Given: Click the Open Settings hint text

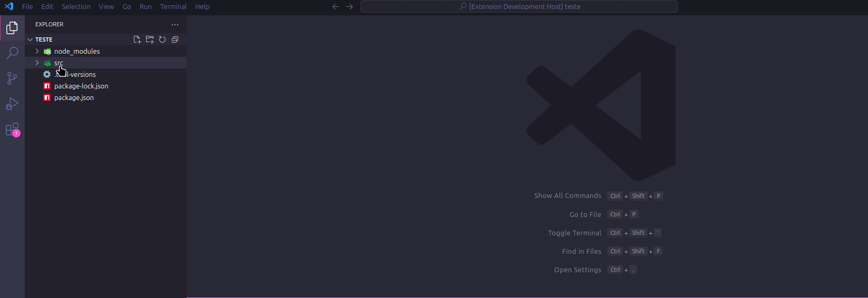Looking at the screenshot, I should [x=578, y=270].
